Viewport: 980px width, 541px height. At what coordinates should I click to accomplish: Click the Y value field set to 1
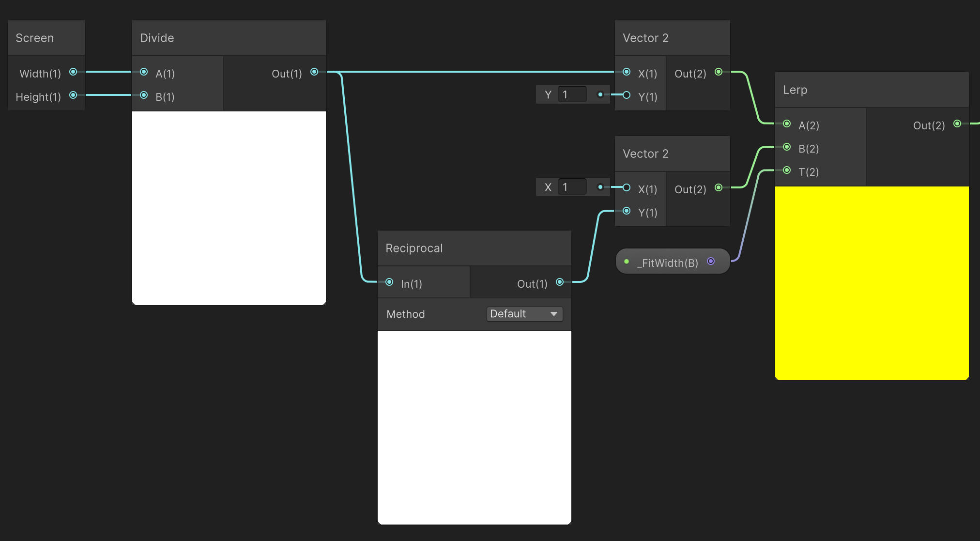coord(572,94)
